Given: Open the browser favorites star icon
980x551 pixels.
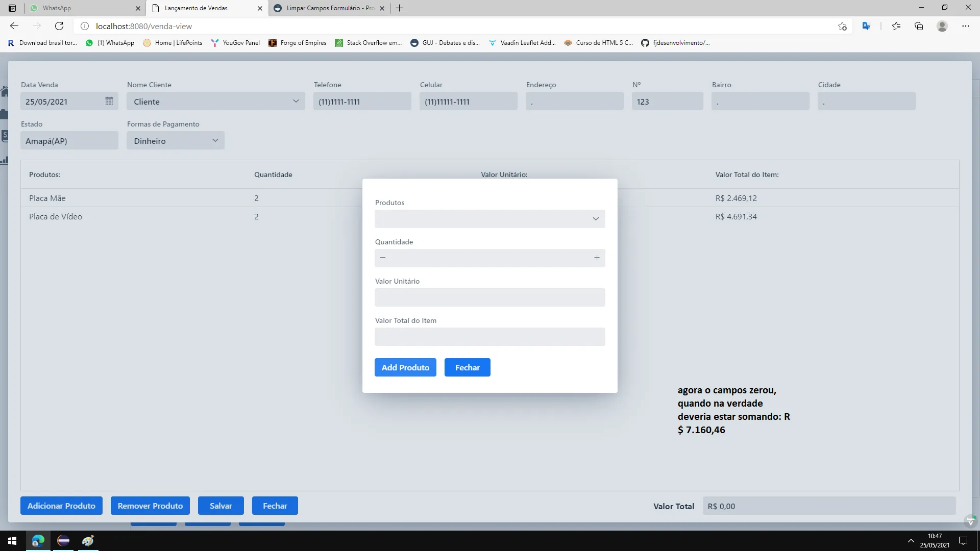Looking at the screenshot, I should pos(896,26).
